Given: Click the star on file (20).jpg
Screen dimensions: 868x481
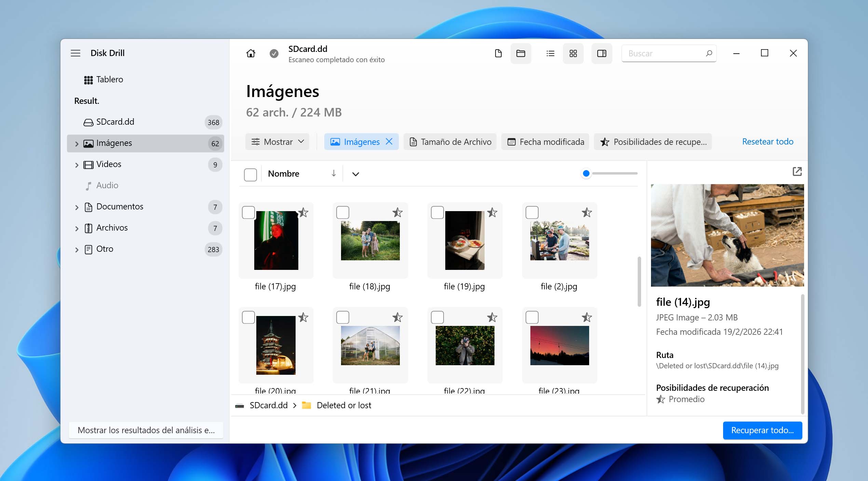Looking at the screenshot, I should [303, 317].
